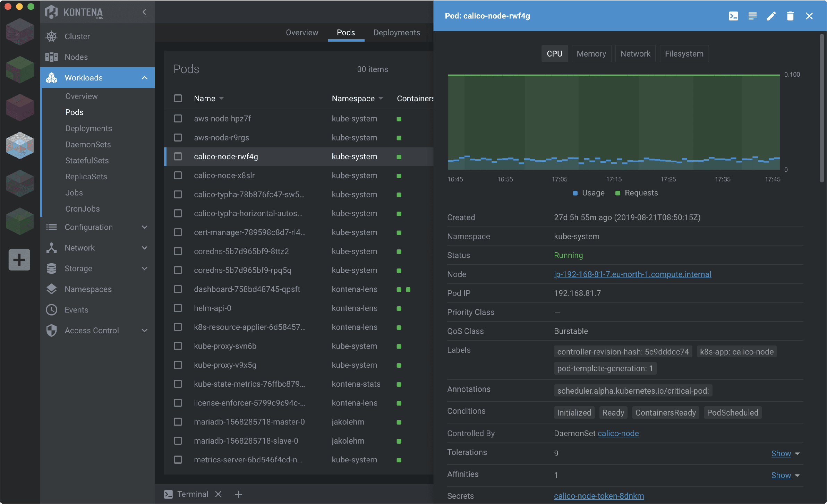The image size is (827, 504).
Task: Edit the pod using the pencil icon
Action: click(x=771, y=16)
